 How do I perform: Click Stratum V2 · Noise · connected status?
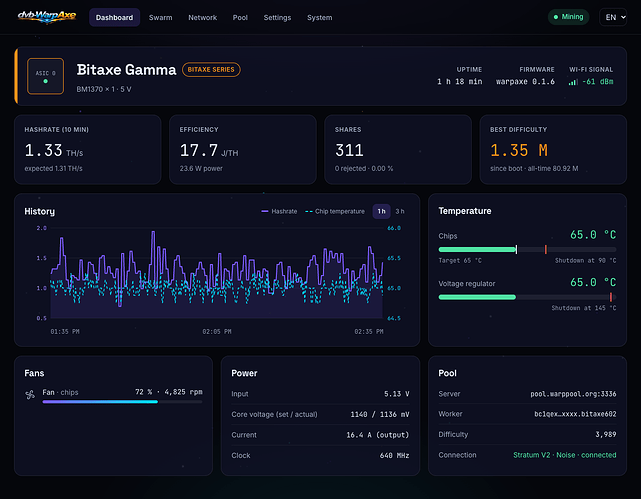[x=565, y=455]
